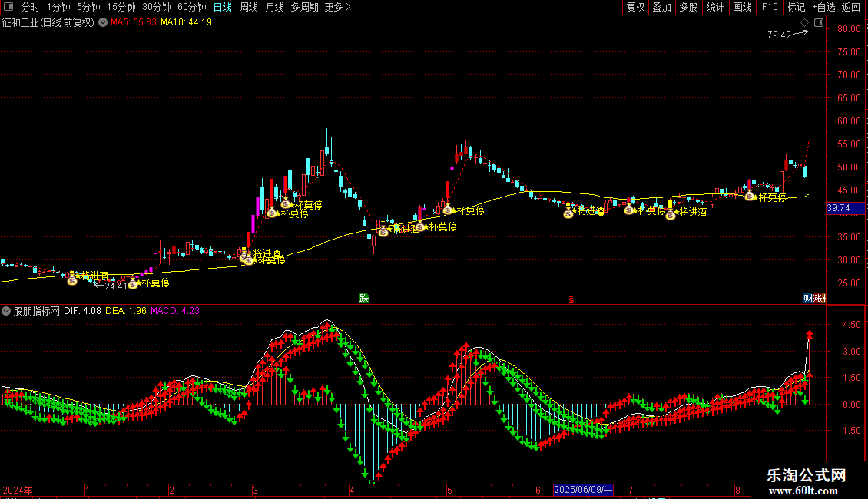Open the 画线 drawing tools
Image resolution: width=868 pixels, height=499 pixels.
pyautogui.click(x=742, y=7)
